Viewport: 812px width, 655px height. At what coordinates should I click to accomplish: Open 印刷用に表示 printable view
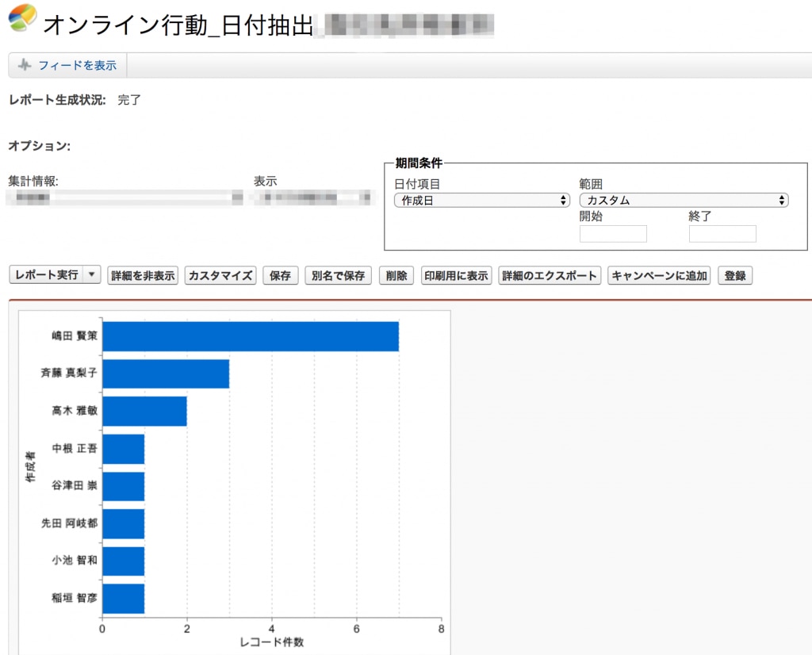pos(456,275)
